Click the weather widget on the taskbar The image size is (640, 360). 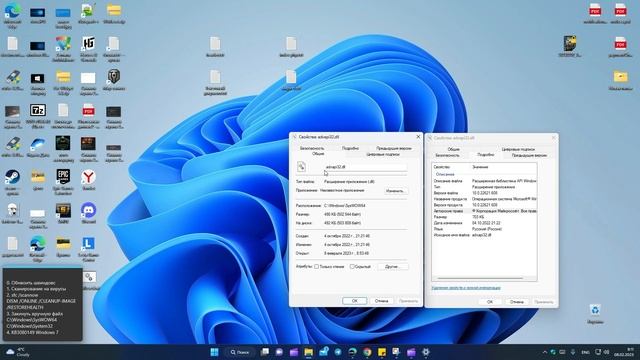click(18, 352)
